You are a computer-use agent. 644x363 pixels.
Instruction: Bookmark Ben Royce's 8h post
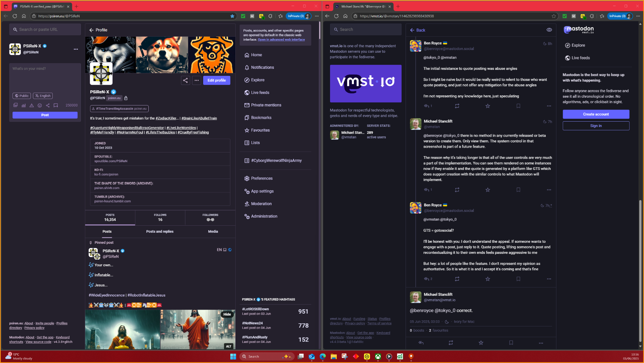coord(518,106)
